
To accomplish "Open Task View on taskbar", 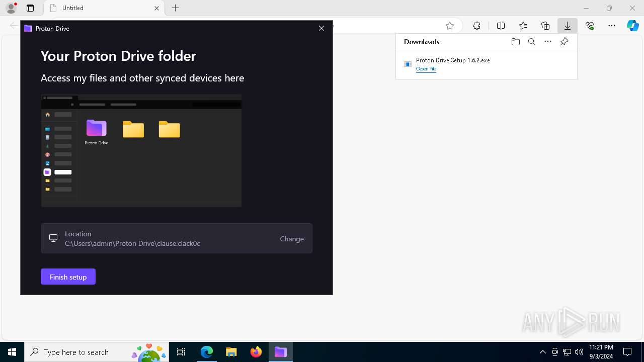I will coord(182,352).
